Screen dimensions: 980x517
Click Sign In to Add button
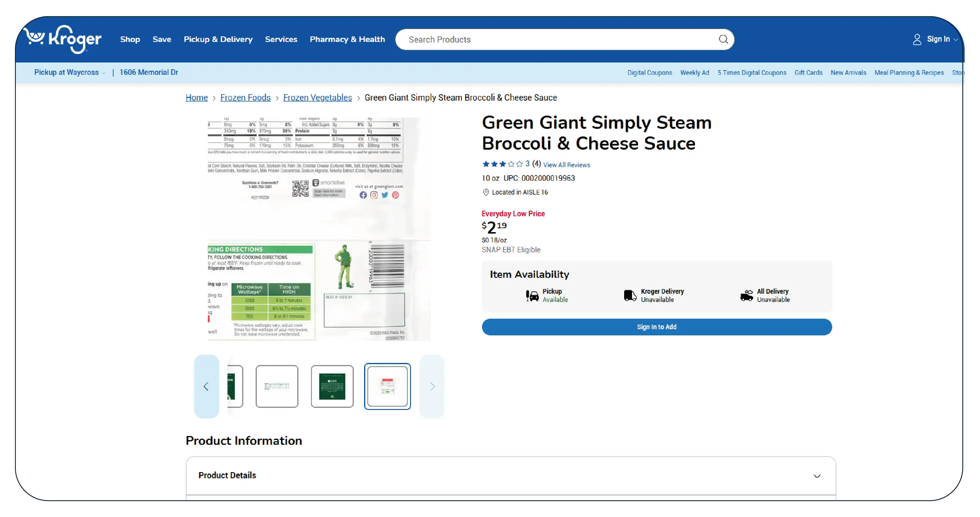[x=656, y=327]
